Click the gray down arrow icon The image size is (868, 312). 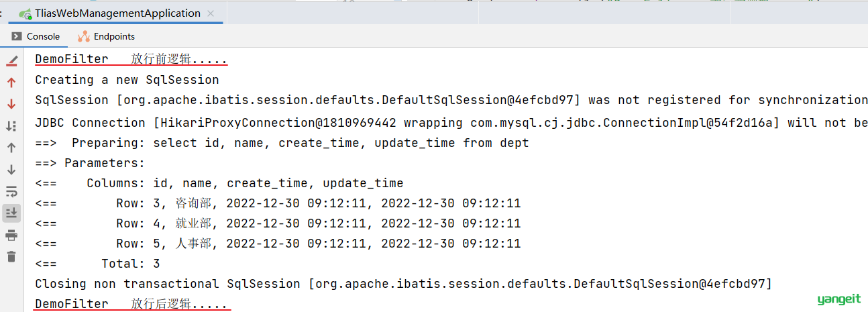tap(11, 170)
